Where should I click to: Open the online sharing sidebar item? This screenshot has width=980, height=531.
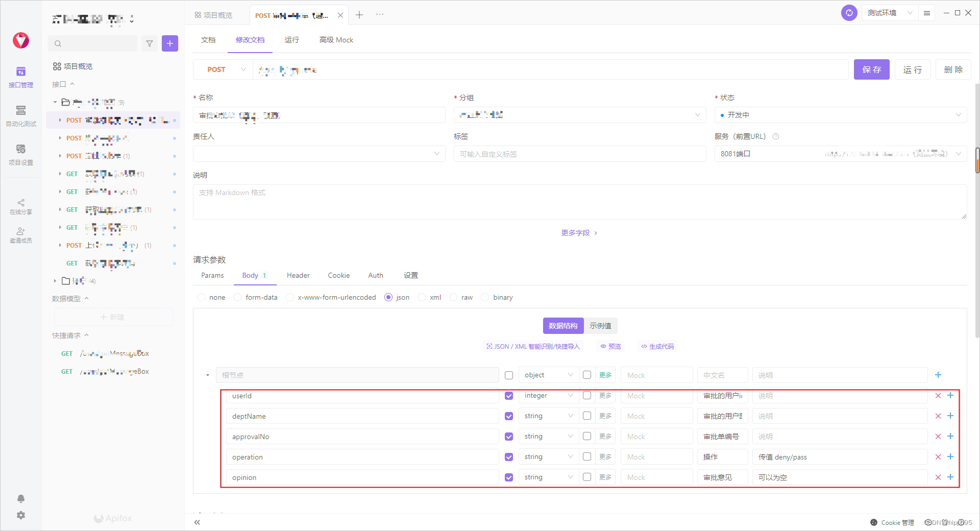pyautogui.click(x=21, y=207)
